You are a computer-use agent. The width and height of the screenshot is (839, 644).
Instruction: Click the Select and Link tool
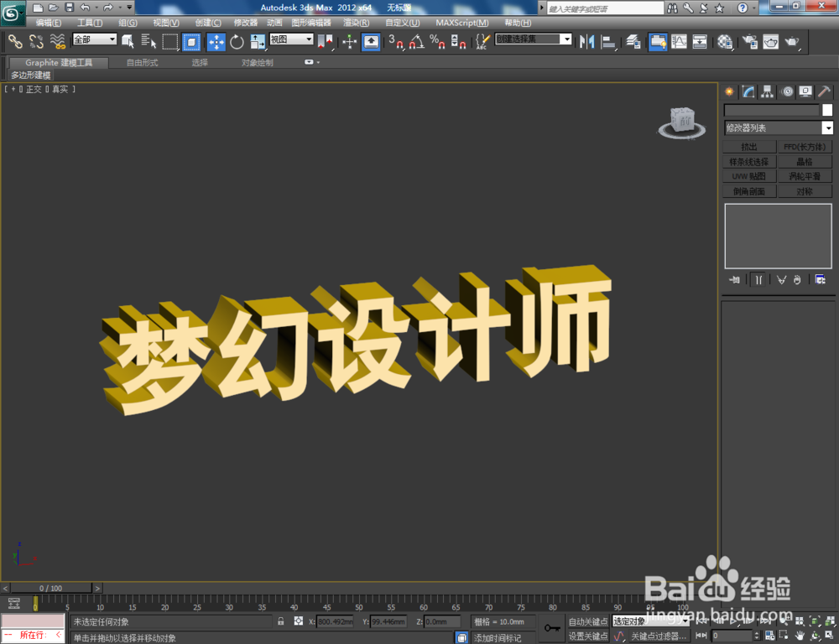click(15, 41)
